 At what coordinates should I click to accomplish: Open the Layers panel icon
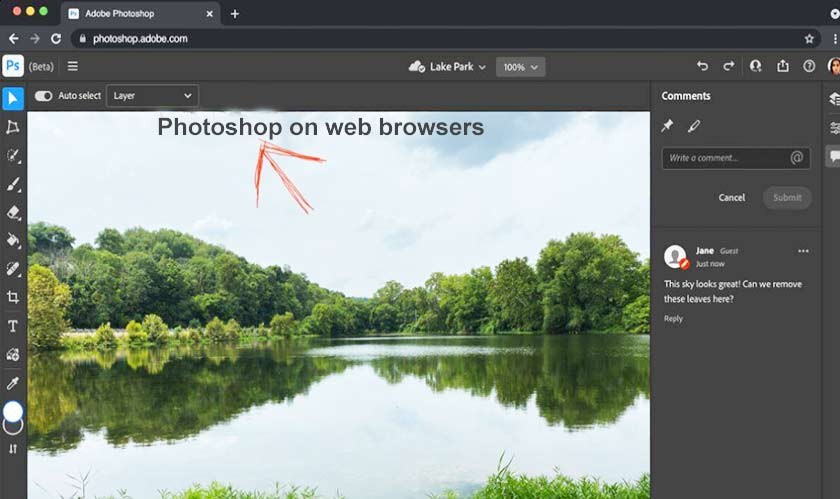834,99
